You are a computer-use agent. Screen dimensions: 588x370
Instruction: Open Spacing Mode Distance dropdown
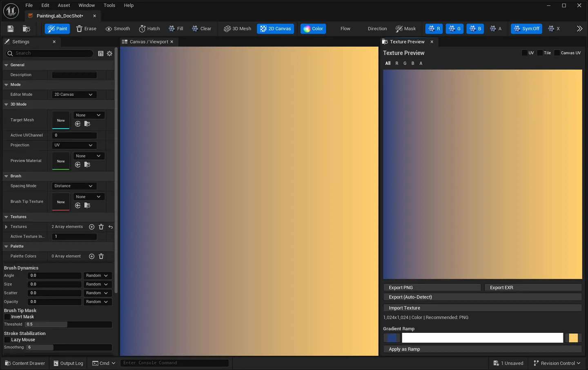(74, 186)
